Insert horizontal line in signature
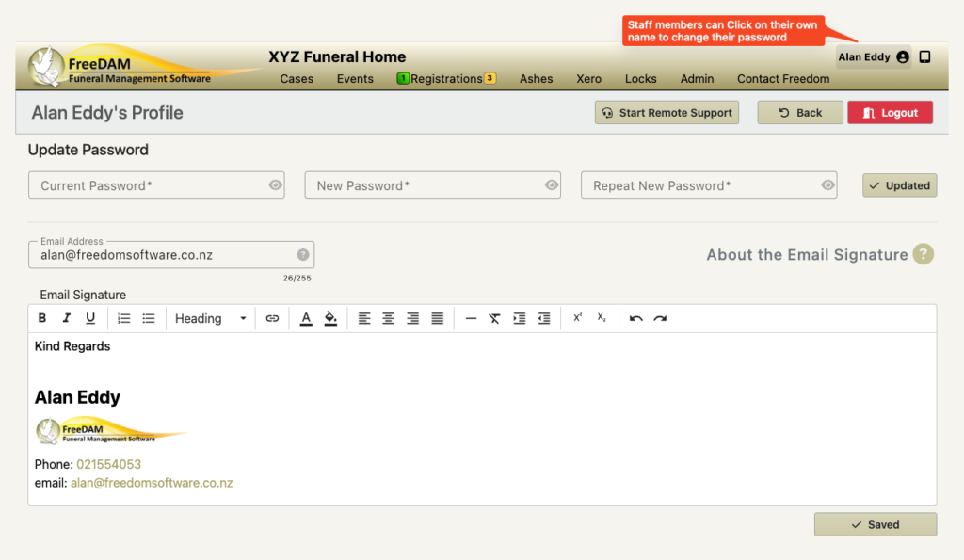Screen dimensions: 964x560 [471, 318]
